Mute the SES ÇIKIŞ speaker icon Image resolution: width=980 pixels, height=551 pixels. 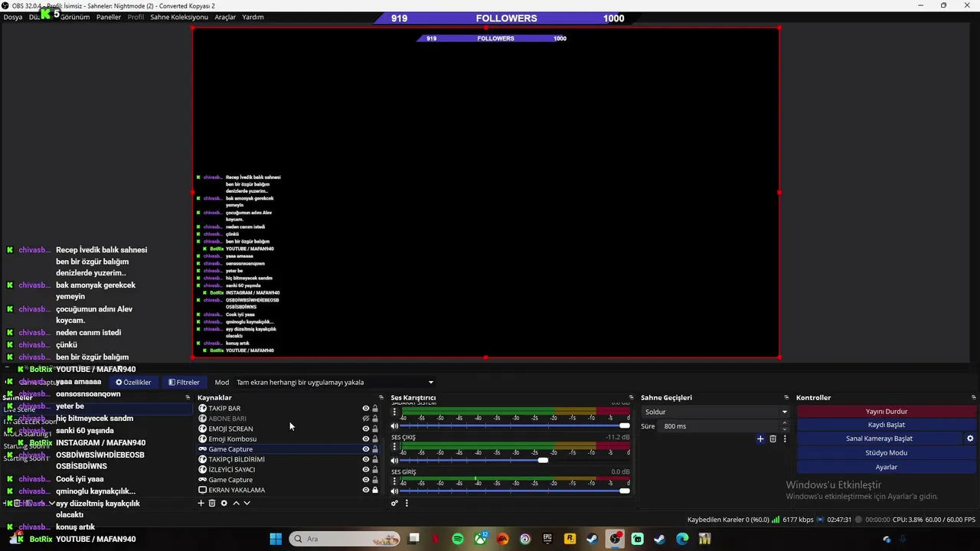coord(394,460)
